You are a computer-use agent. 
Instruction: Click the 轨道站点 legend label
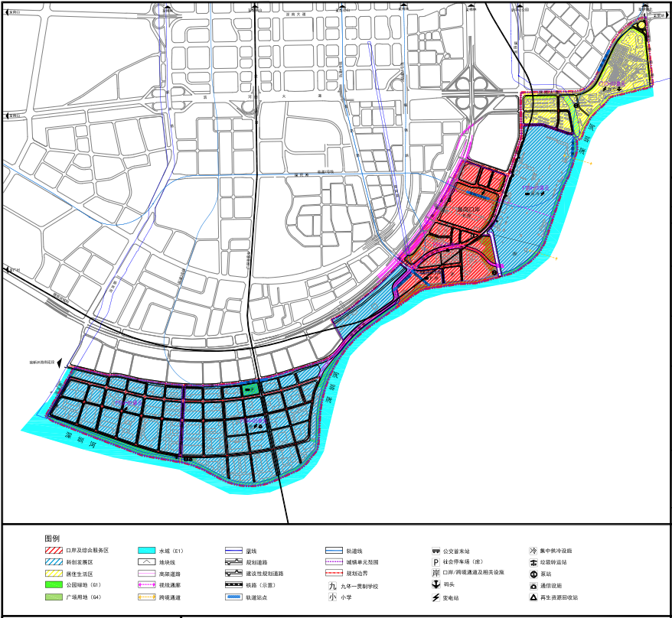[x=256, y=597]
